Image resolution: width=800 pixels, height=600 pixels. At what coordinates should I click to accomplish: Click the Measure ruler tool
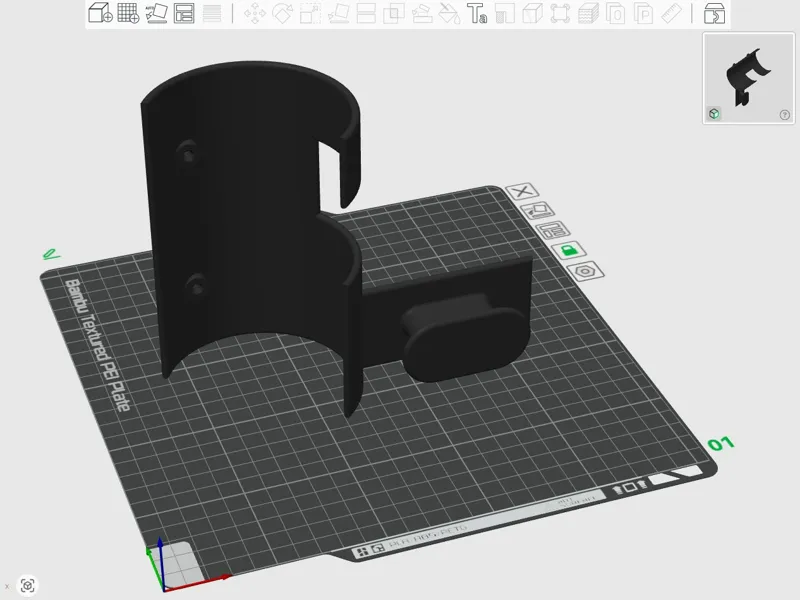point(671,14)
